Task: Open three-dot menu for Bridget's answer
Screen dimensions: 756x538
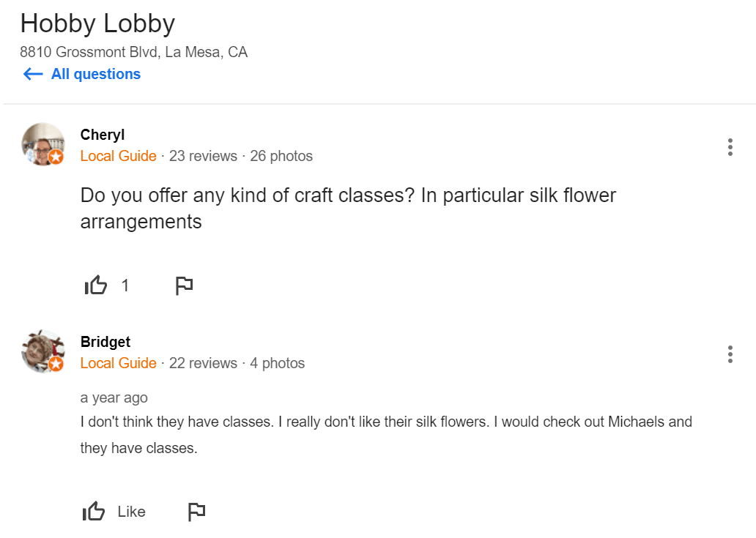Action: [x=730, y=354]
